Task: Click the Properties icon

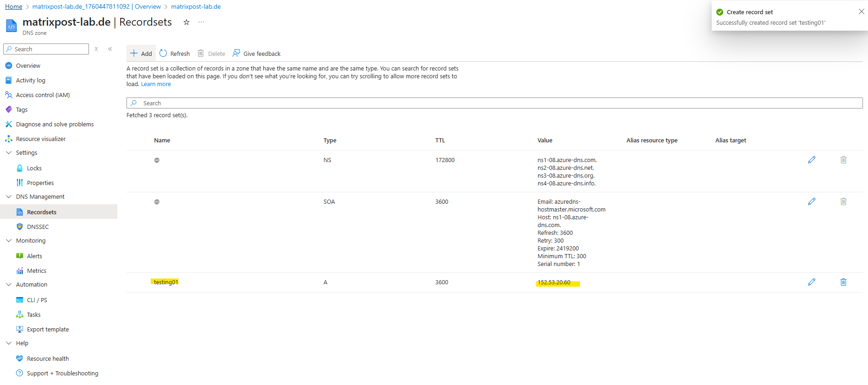Action: click(x=20, y=183)
